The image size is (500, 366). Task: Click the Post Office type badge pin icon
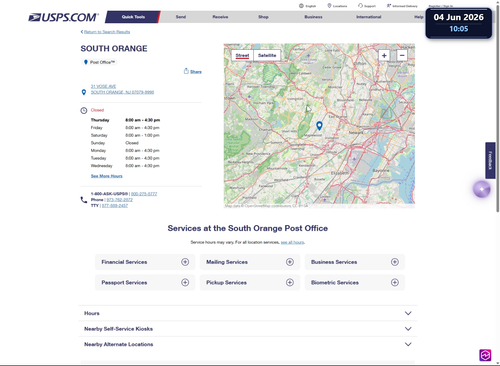tap(86, 62)
